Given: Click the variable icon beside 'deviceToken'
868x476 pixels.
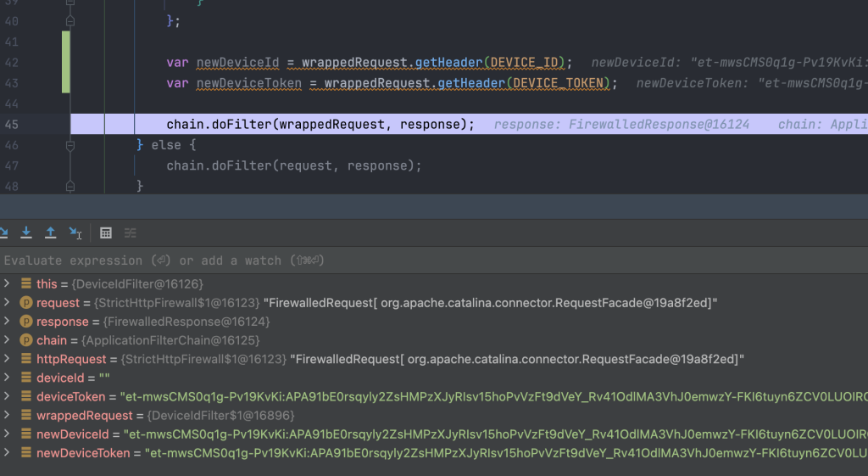Looking at the screenshot, I should (26, 397).
